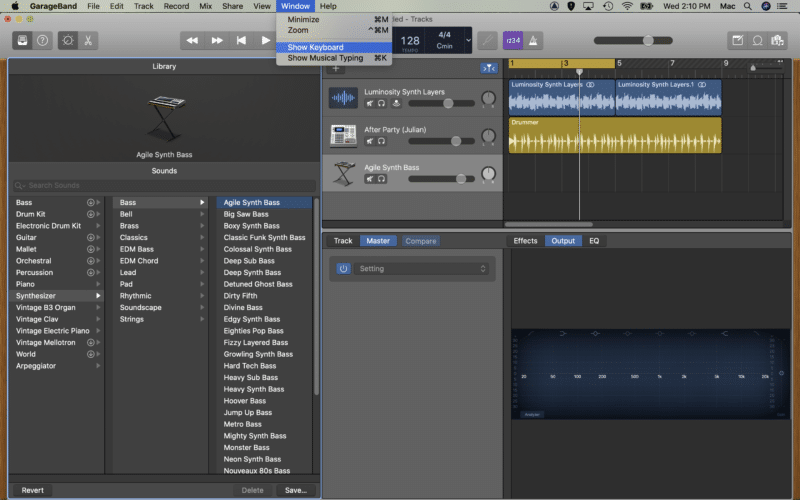Click the Rewind transport button
This screenshot has width=800, height=500.
(x=192, y=40)
